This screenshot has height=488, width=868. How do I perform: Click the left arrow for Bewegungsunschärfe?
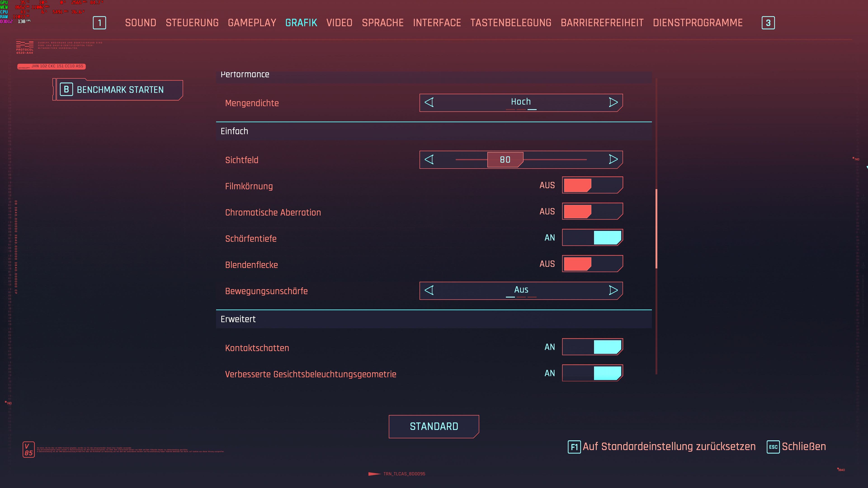point(429,290)
